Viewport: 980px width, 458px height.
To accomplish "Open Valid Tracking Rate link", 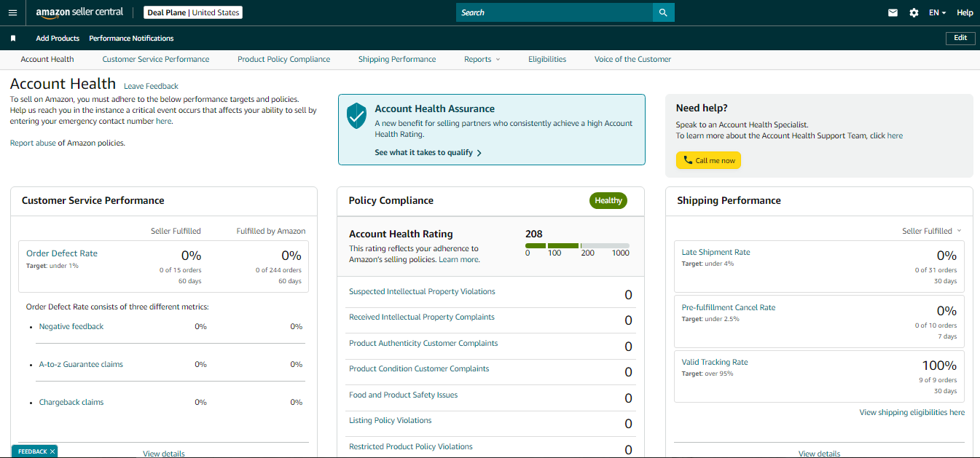I will point(715,362).
